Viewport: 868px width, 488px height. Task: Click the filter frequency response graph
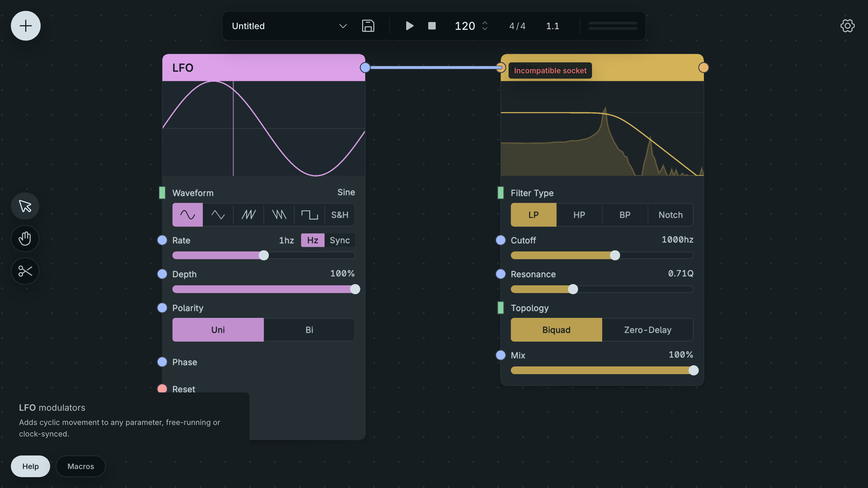(602, 128)
